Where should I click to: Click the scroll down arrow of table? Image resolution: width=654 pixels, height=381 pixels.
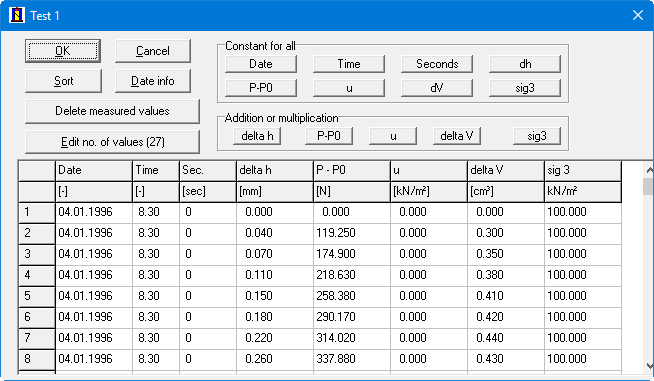(x=649, y=366)
